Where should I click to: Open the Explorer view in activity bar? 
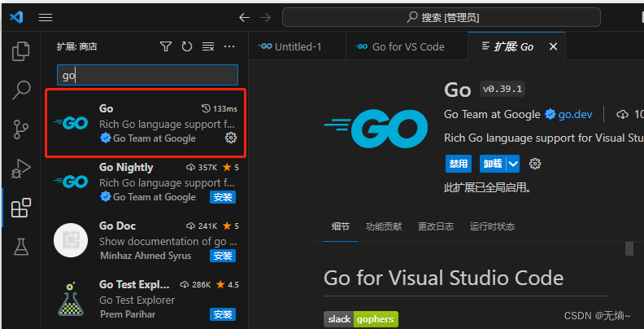(21, 51)
